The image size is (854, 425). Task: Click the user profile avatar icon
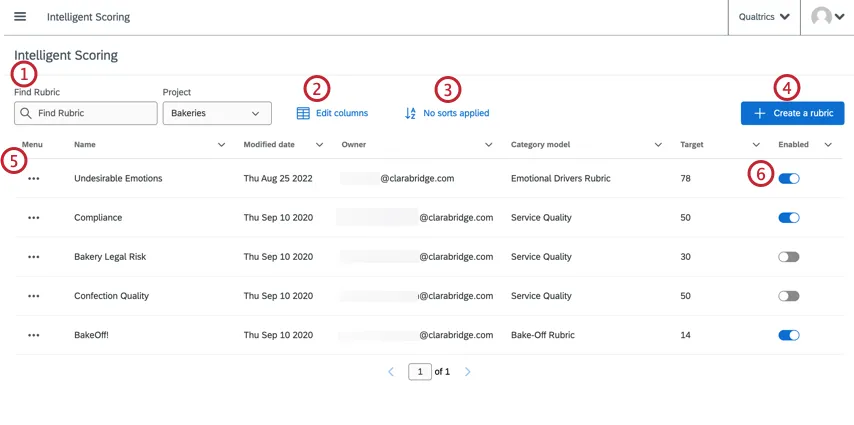823,17
